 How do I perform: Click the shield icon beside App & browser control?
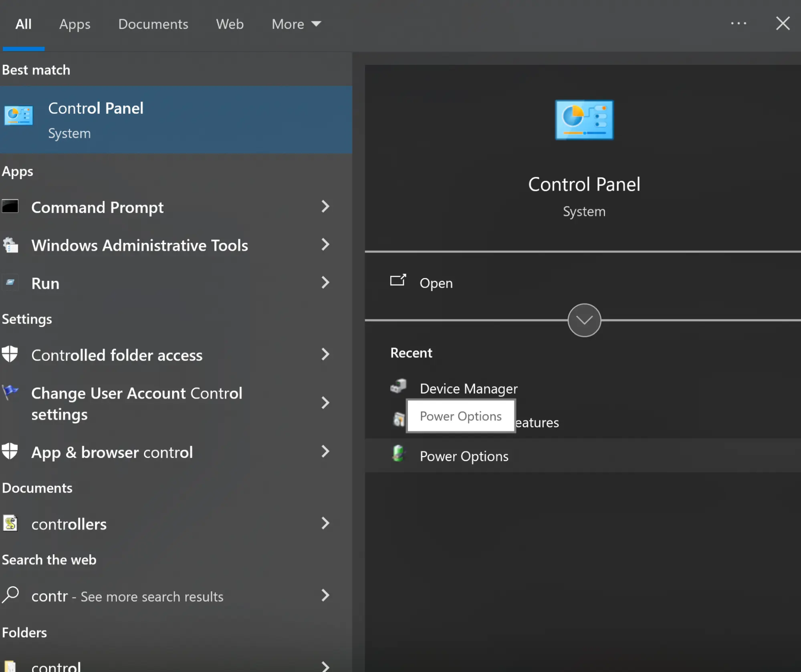tap(10, 451)
